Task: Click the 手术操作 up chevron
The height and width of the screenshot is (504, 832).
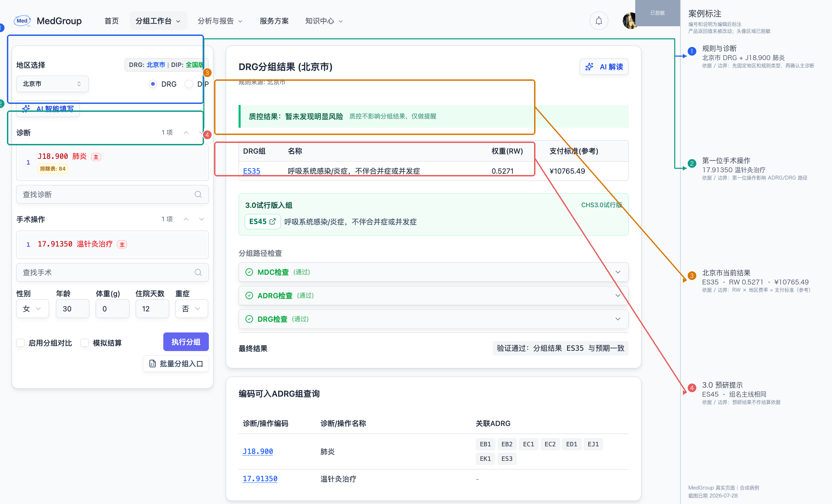Action: [186, 219]
